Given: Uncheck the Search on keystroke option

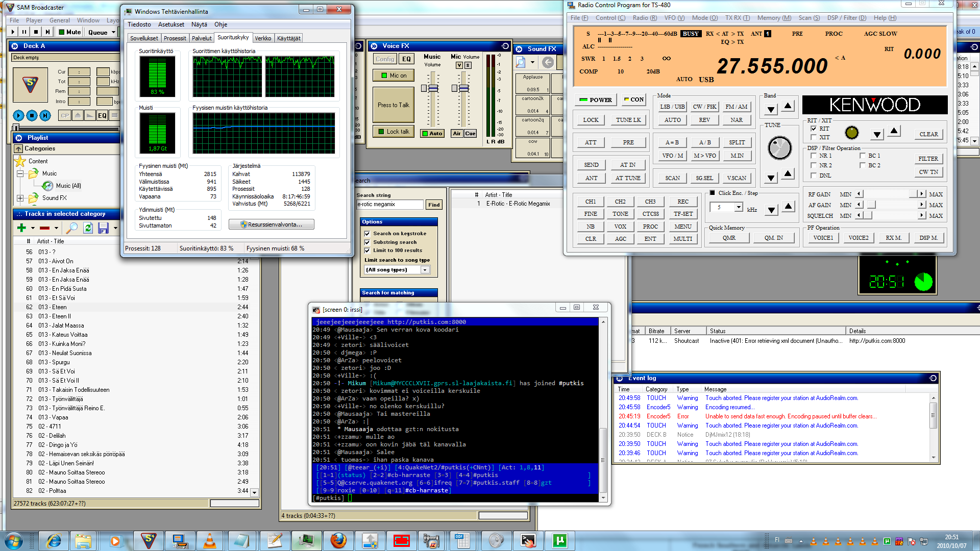Looking at the screenshot, I should point(367,234).
